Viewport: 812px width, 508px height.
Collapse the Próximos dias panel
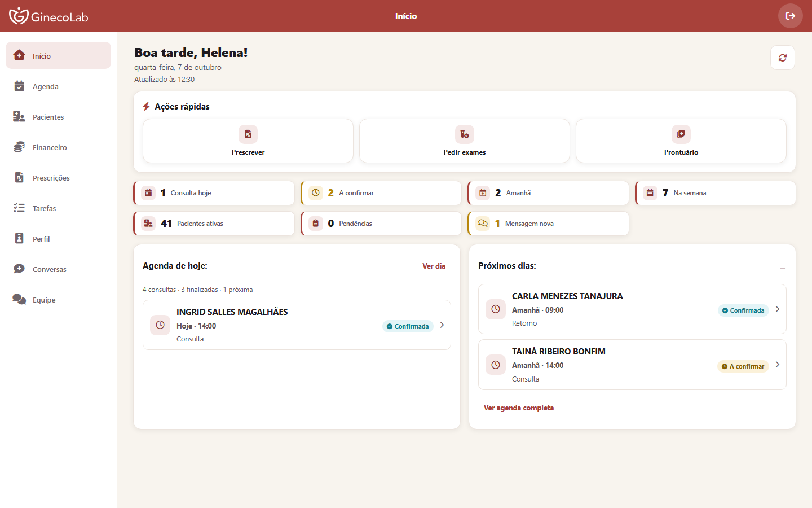(x=783, y=268)
